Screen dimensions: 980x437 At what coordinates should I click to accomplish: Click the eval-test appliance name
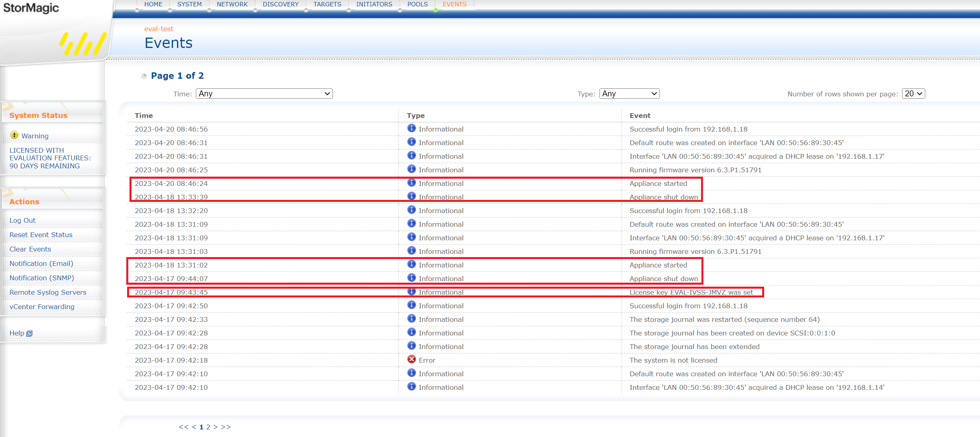[159, 29]
